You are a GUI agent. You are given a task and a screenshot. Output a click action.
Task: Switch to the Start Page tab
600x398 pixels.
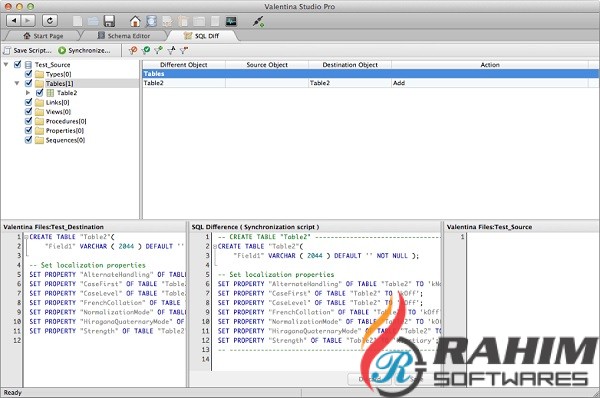(x=43, y=36)
